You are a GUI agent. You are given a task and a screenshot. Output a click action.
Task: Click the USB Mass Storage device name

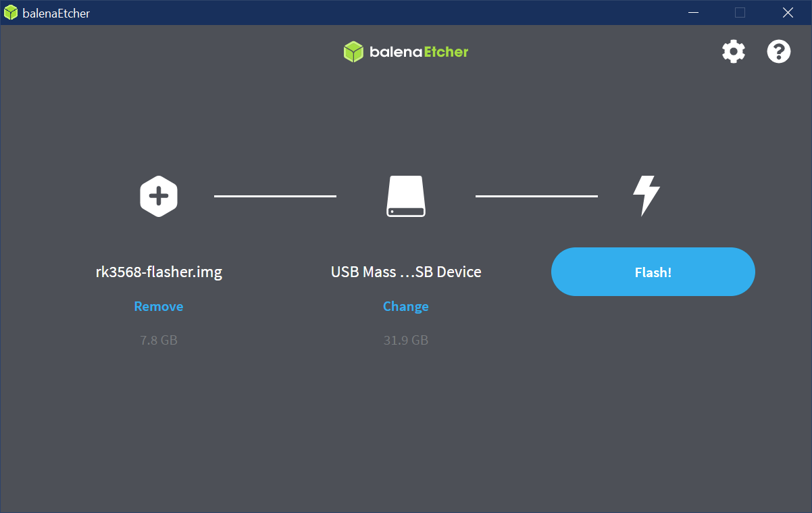point(405,272)
